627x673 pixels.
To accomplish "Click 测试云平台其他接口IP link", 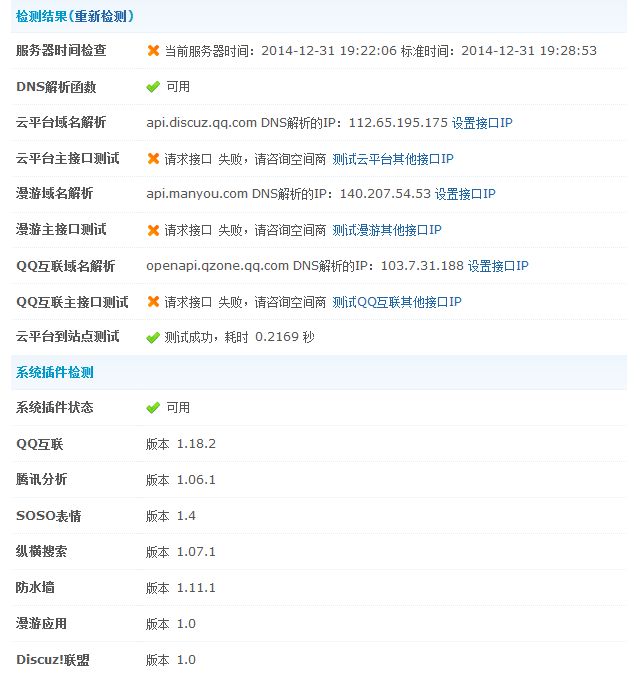I will tap(393, 159).
